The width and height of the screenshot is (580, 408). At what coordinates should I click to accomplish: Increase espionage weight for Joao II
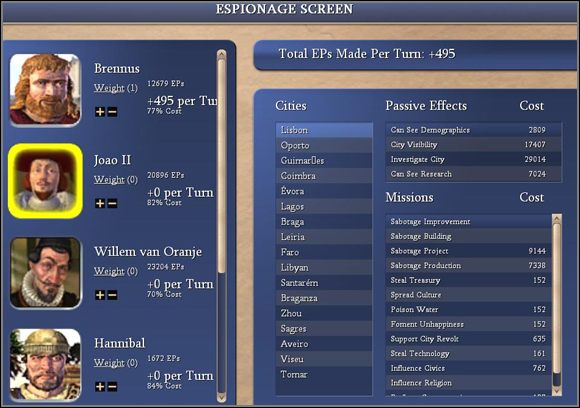(100, 203)
